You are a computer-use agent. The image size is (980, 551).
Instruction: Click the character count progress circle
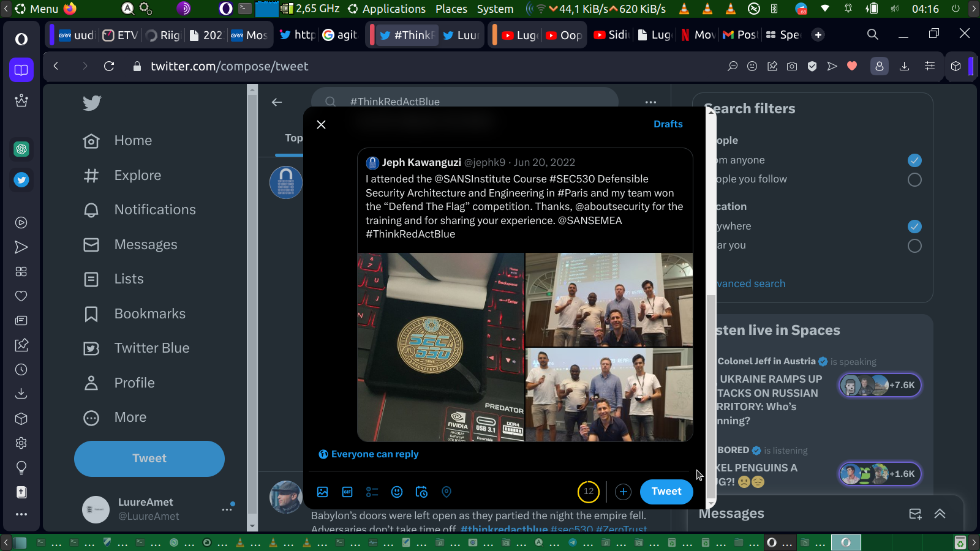[x=588, y=492]
